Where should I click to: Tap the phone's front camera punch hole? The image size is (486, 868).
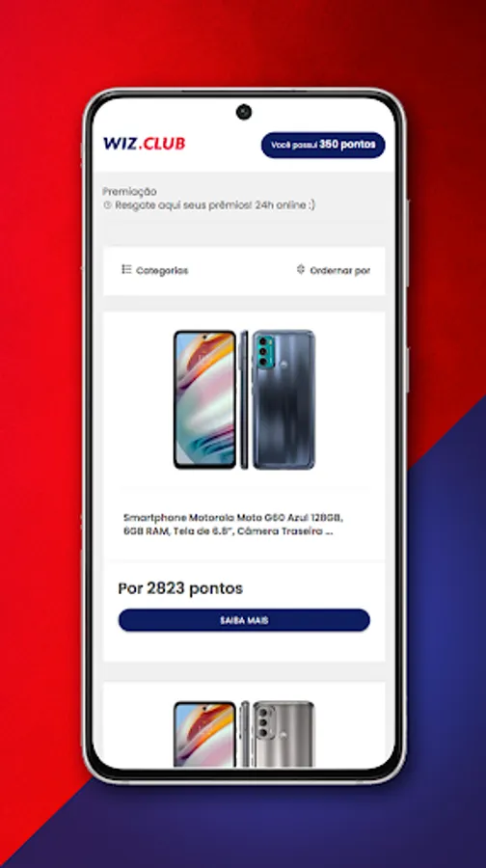pyautogui.click(x=244, y=112)
